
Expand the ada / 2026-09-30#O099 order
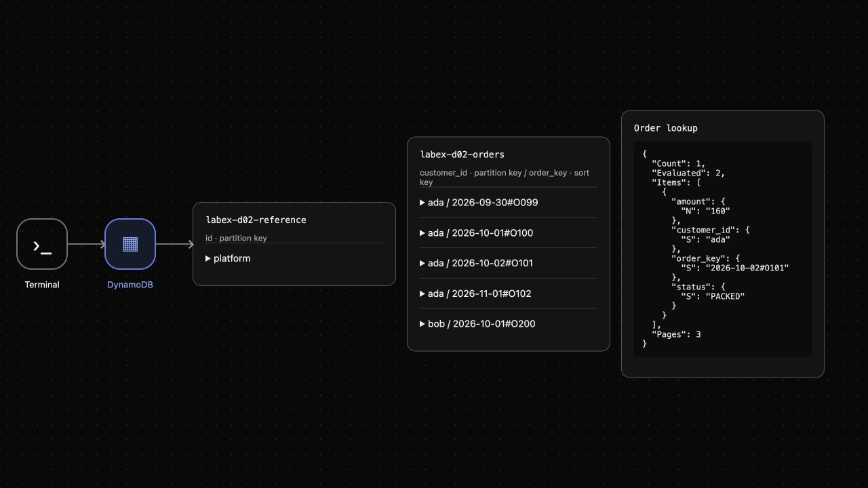[x=509, y=203]
